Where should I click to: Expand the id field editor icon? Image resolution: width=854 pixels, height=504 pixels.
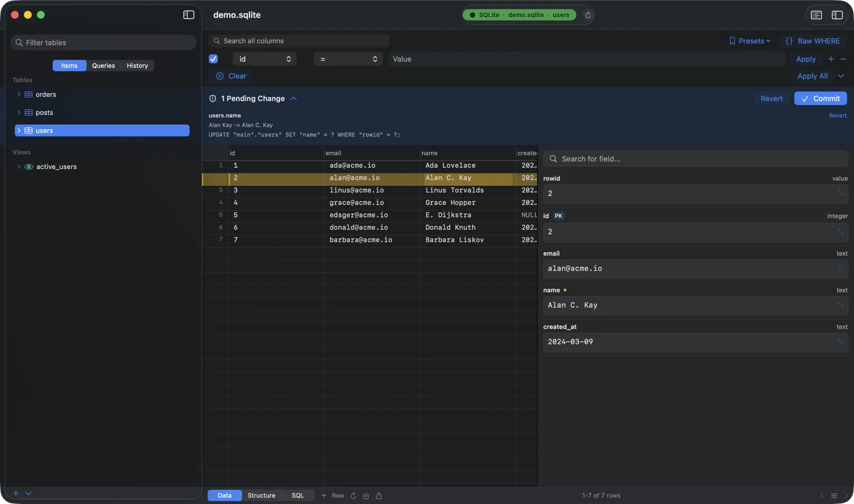(840, 231)
